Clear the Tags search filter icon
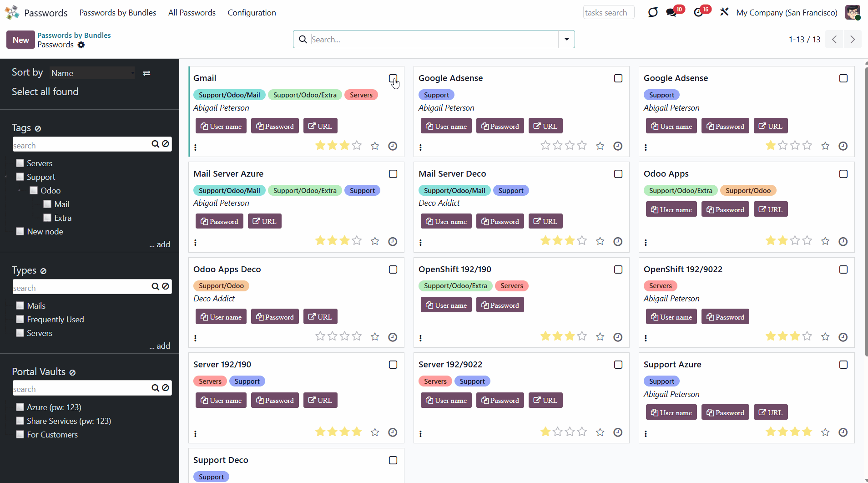 pyautogui.click(x=166, y=144)
